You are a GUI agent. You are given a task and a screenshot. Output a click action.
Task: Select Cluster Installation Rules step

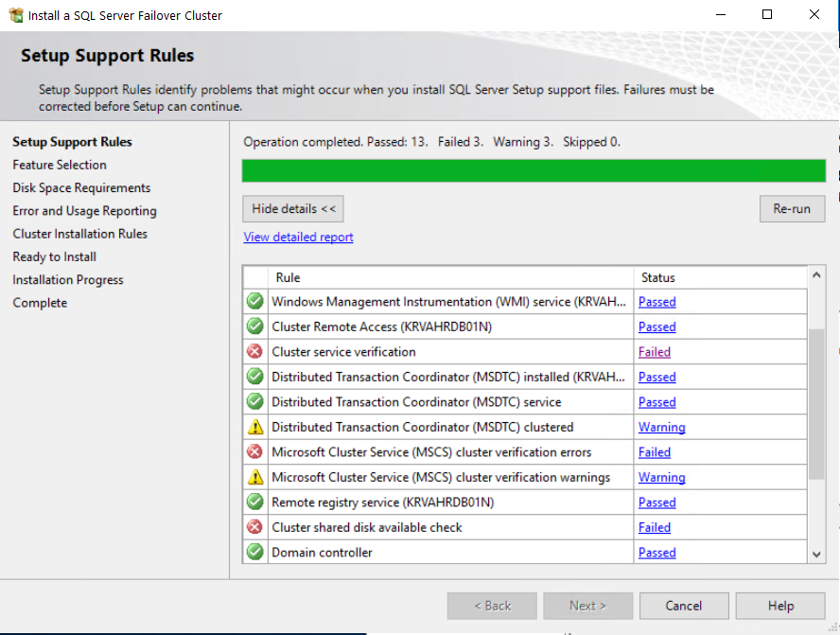(79, 234)
